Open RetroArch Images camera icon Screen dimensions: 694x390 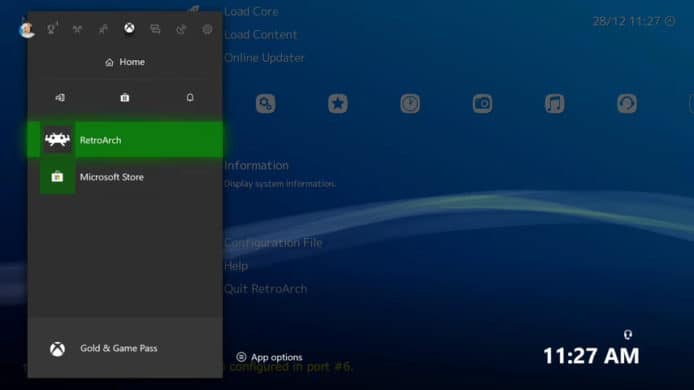482,104
